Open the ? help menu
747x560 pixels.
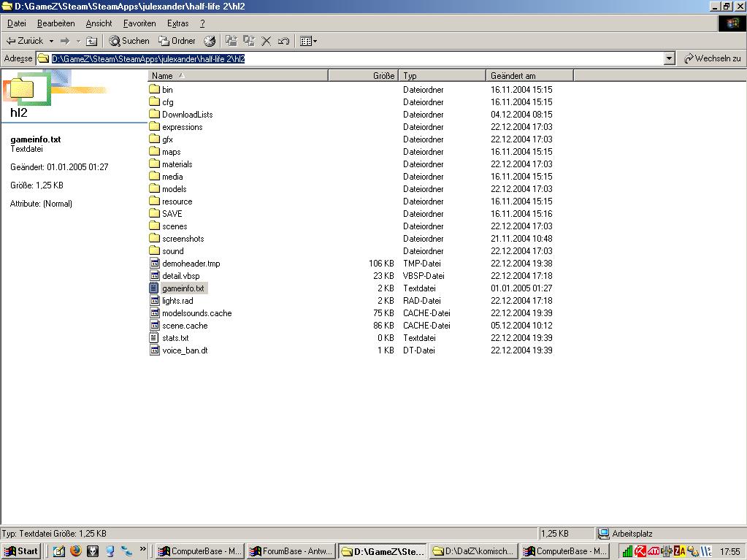pos(202,23)
